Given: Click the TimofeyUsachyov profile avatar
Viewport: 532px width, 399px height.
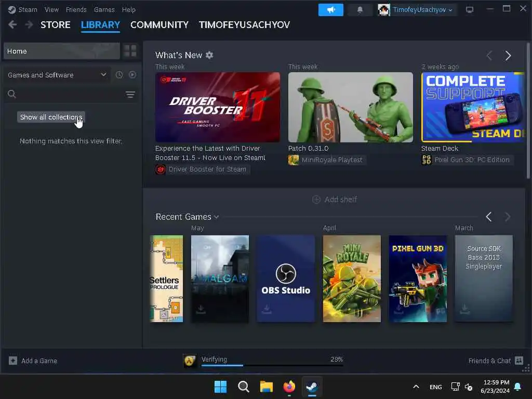Looking at the screenshot, I should [384, 10].
